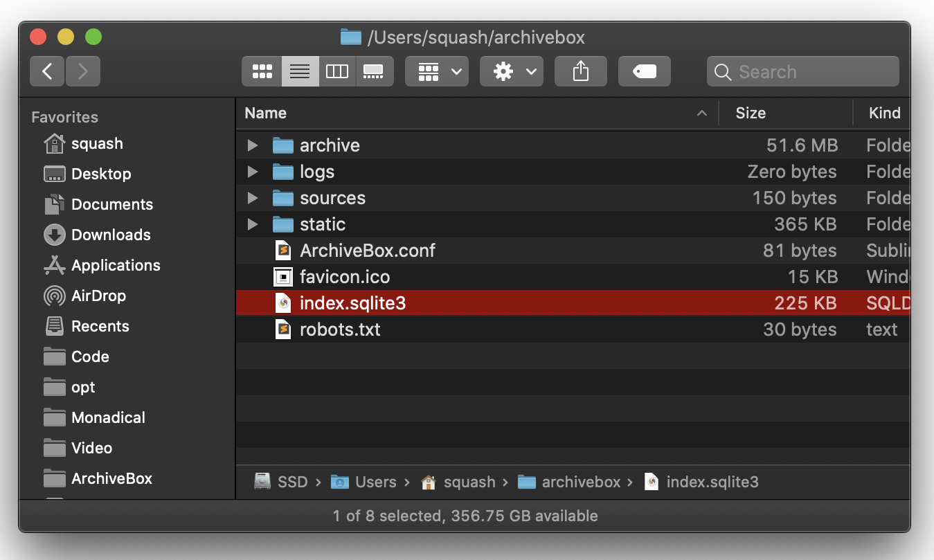The height and width of the screenshot is (560, 934).
Task: Click the Edit Tags button
Action: (x=645, y=71)
